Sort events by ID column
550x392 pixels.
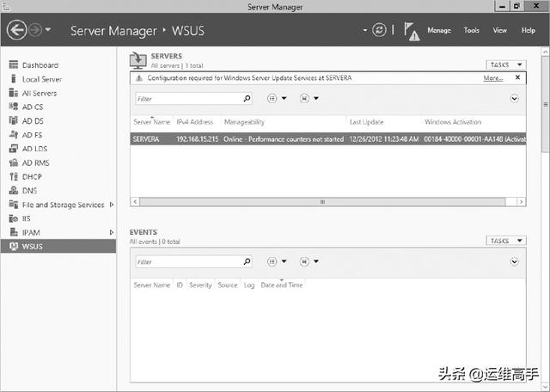pos(180,285)
